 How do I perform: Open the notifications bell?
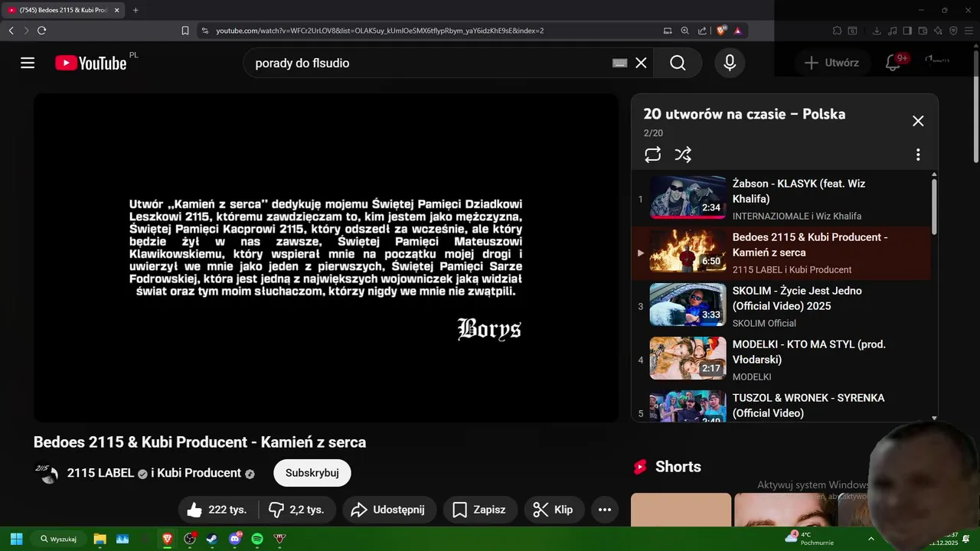pyautogui.click(x=893, y=63)
